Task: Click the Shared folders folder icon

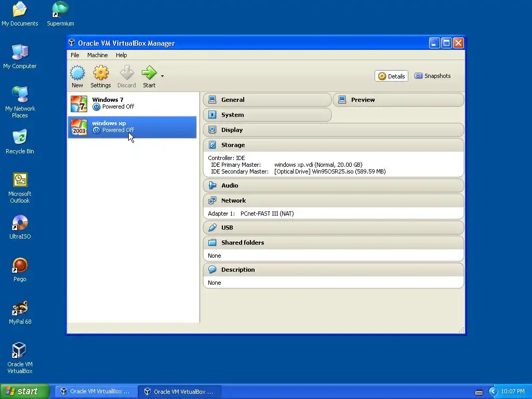Action: (x=212, y=243)
